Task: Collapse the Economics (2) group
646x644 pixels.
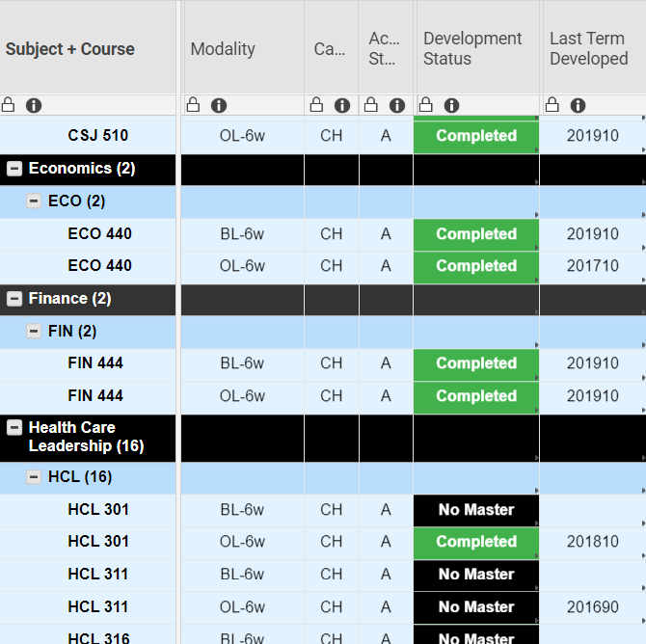Action: click(x=14, y=169)
